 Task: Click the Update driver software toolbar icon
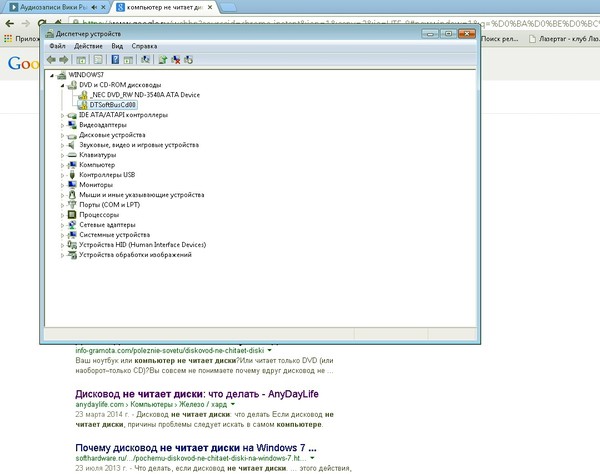(x=163, y=60)
